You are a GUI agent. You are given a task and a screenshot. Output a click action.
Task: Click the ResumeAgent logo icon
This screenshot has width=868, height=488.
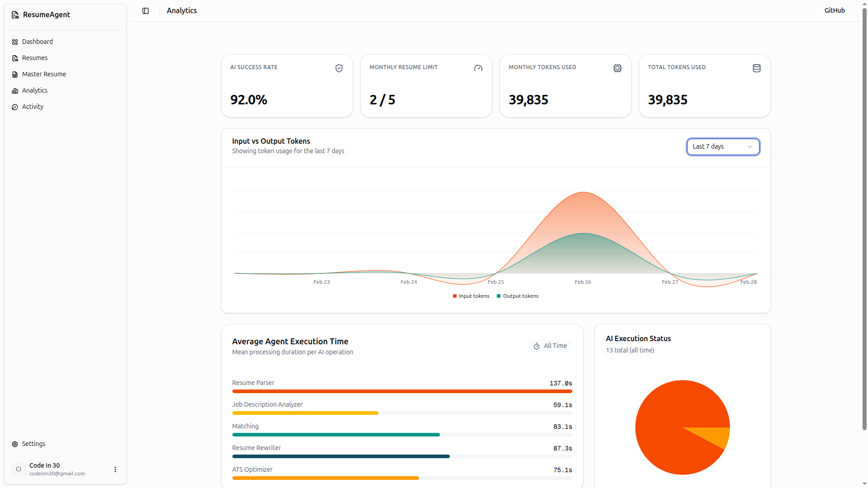(x=15, y=15)
